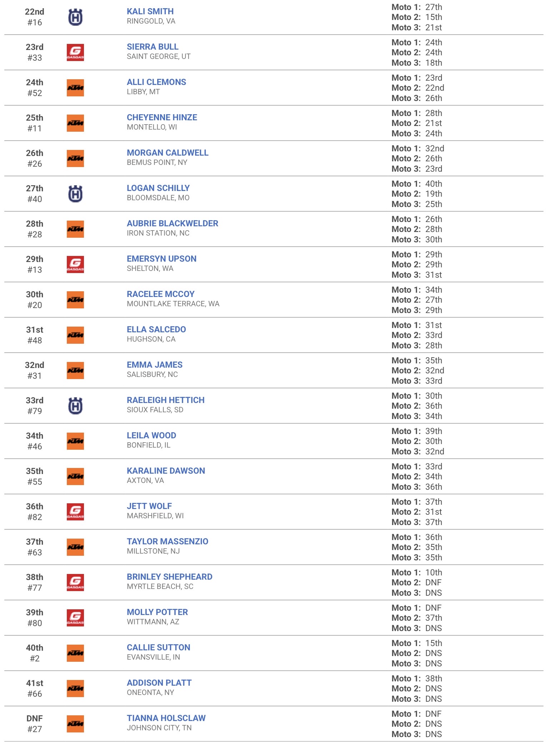Click the Emma James rider link
The image size is (548, 756).
tap(155, 365)
